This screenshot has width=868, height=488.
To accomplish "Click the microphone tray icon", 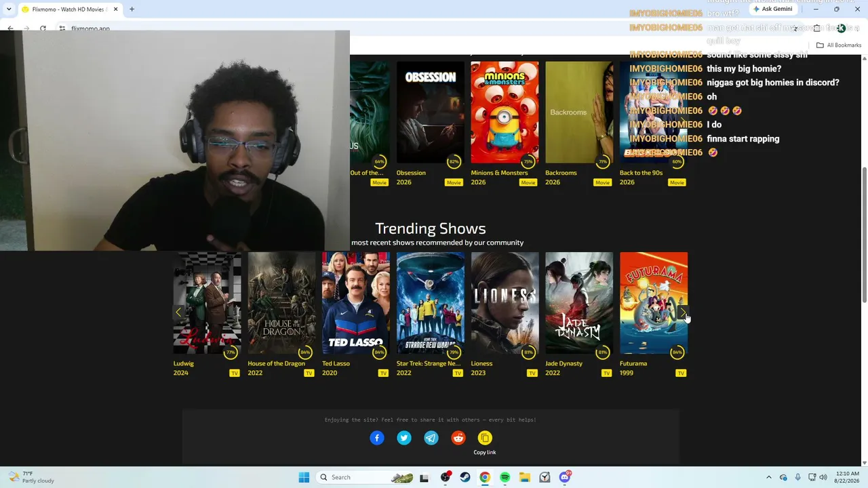I will point(797,477).
